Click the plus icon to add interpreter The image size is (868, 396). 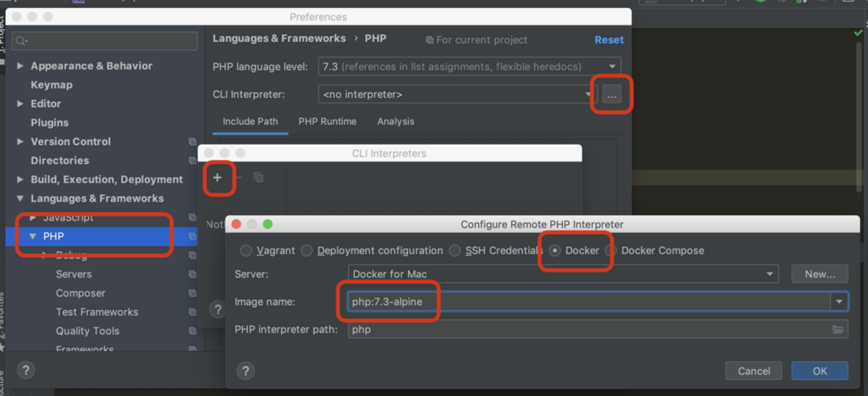click(217, 178)
